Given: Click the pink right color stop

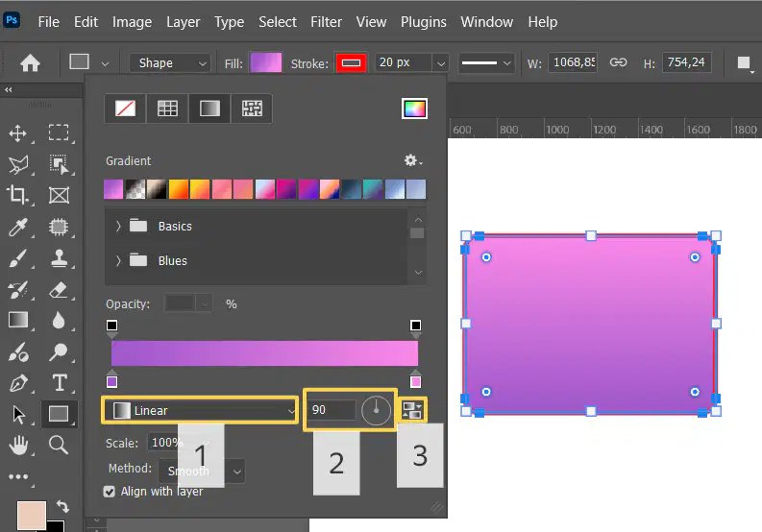Looking at the screenshot, I should [415, 380].
